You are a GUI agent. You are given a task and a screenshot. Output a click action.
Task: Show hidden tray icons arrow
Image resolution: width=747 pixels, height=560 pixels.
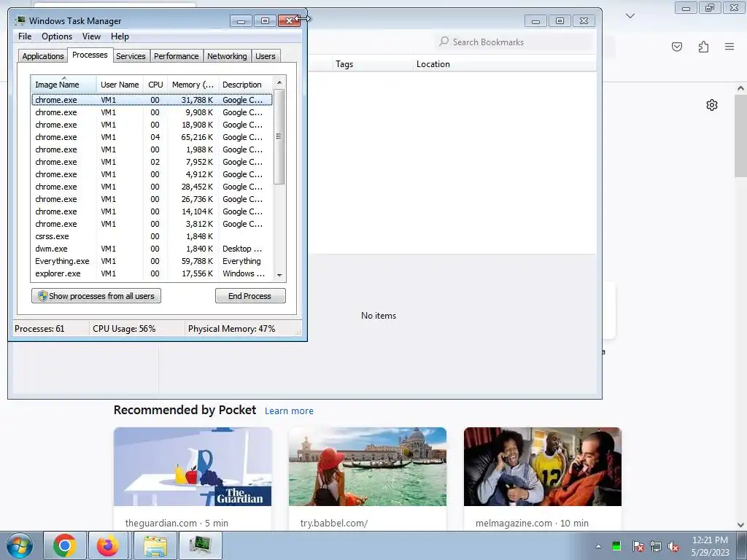pyautogui.click(x=598, y=546)
